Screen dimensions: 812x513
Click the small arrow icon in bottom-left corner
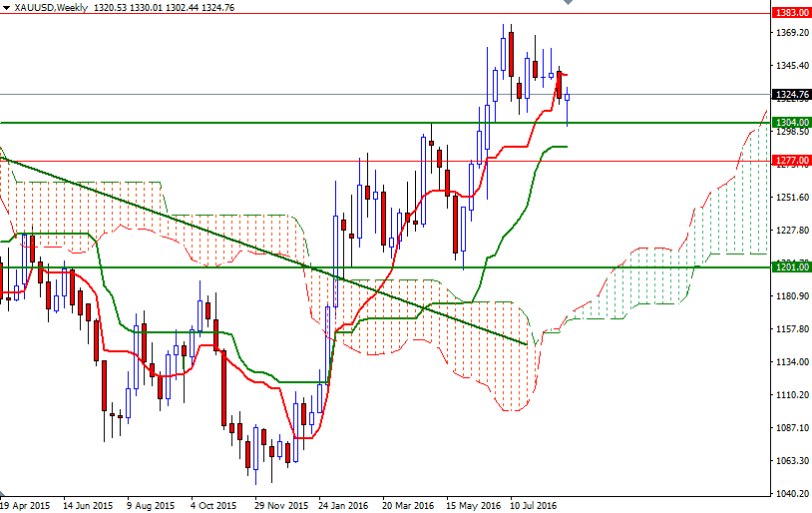pos(3,496)
